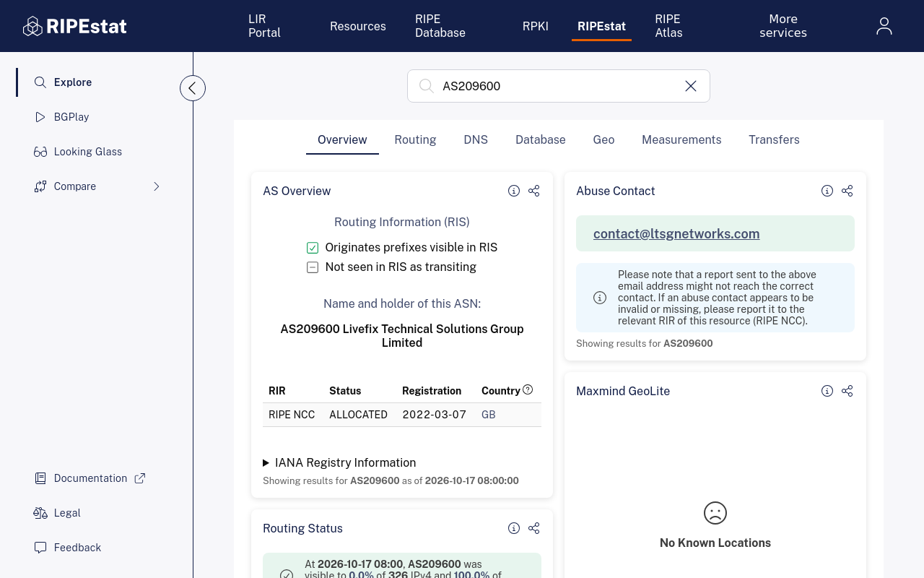The width and height of the screenshot is (924, 578).
Task: Open the More services menu
Action: coord(783,26)
